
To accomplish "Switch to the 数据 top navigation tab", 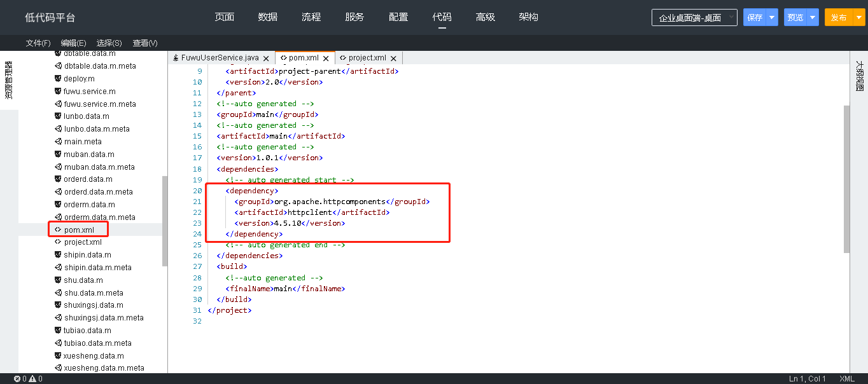I will tap(268, 17).
